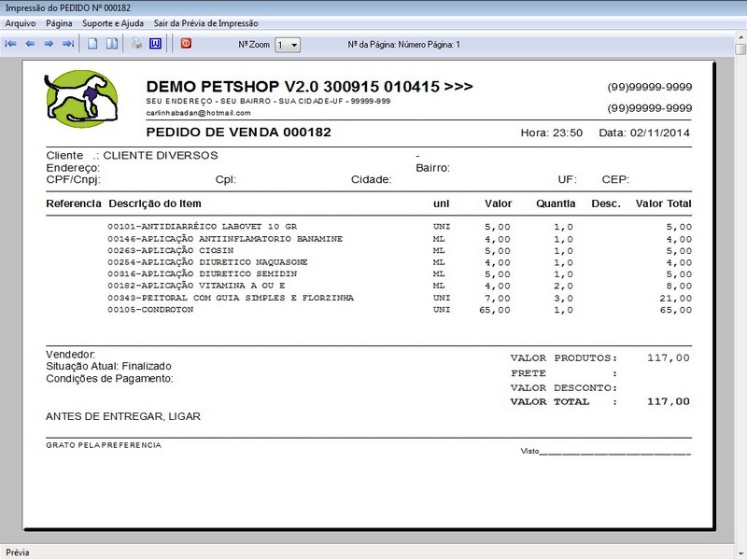Click item '00343-PEITORAL COM GUIA SIMPLES E FLORZINHA'
The image size is (747, 560).
point(231,298)
